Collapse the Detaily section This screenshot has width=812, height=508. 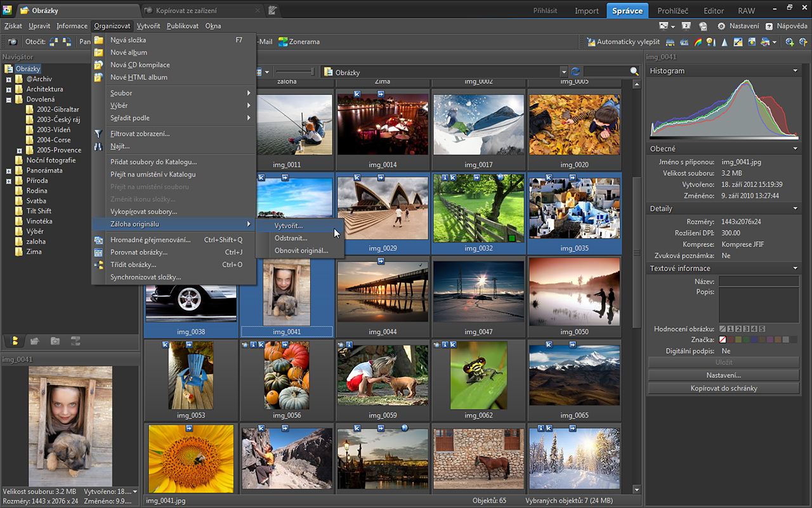pos(794,208)
